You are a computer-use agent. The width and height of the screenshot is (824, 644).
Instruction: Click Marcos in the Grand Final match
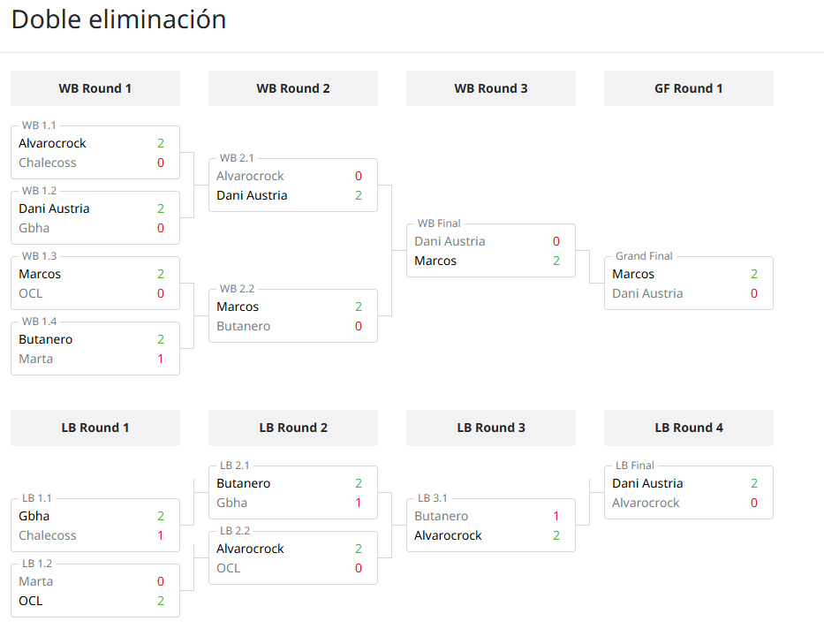point(633,274)
